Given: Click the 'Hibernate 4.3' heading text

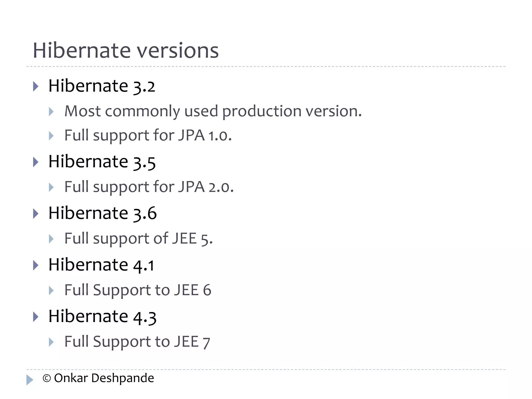Looking at the screenshot, I should (x=102, y=316).
